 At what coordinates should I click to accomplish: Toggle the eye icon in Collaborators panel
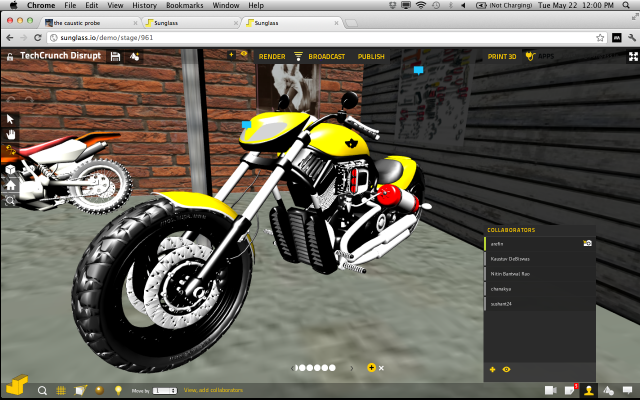(x=507, y=369)
